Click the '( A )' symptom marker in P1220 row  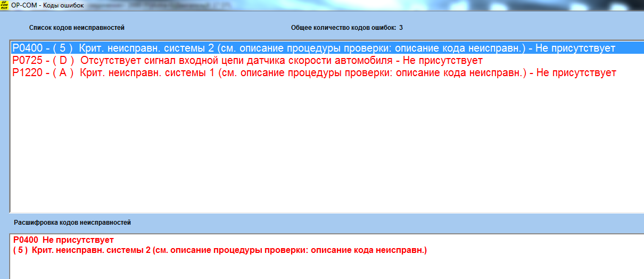point(63,73)
